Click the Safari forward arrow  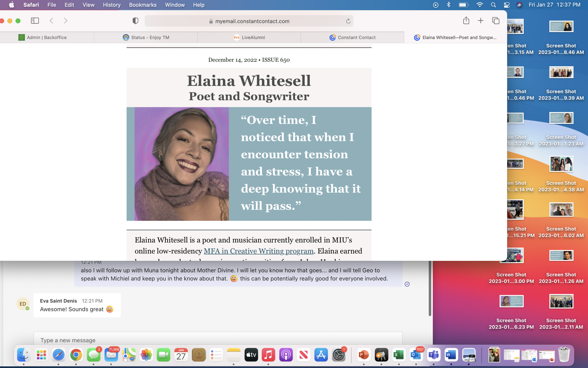[x=66, y=21]
